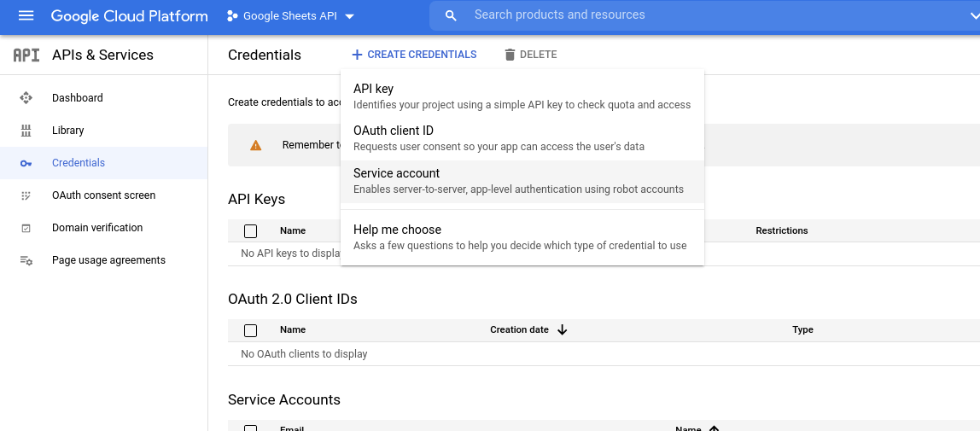This screenshot has height=431, width=980.
Task: Click the Page usage agreements icon
Action: tap(26, 260)
